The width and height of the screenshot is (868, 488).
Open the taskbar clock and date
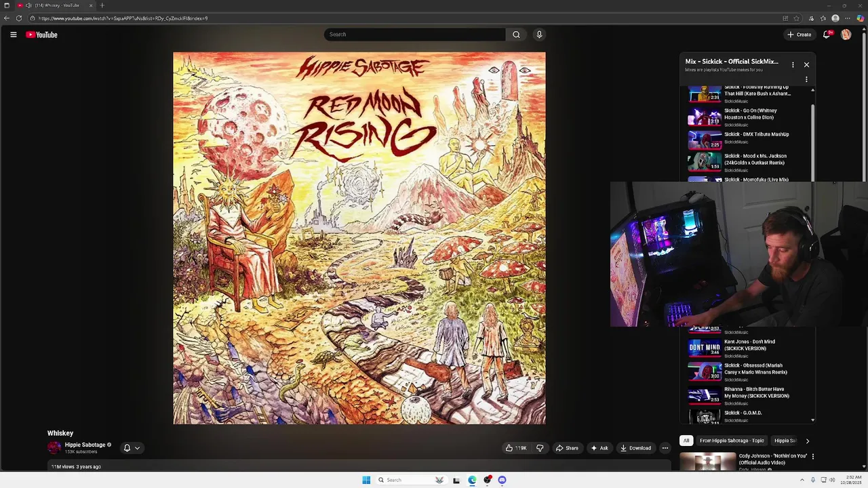click(851, 480)
